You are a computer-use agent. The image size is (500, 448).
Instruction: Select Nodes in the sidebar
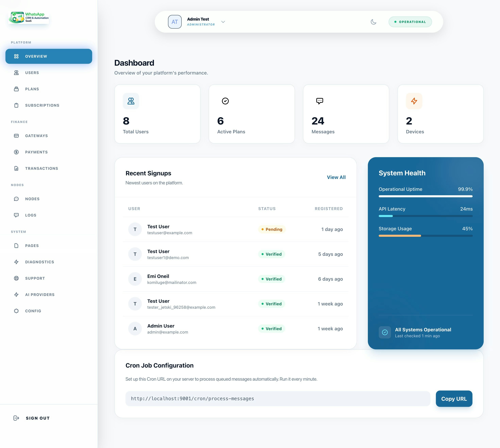[x=49, y=199]
